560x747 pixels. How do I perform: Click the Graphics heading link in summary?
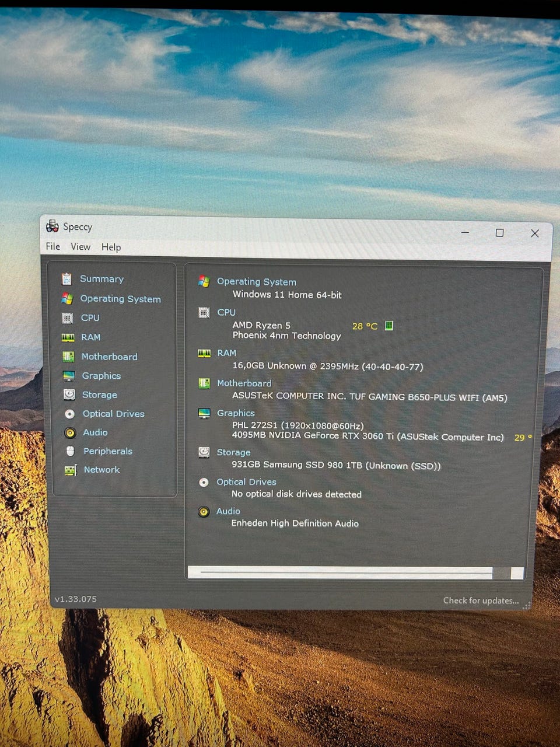pyautogui.click(x=236, y=413)
